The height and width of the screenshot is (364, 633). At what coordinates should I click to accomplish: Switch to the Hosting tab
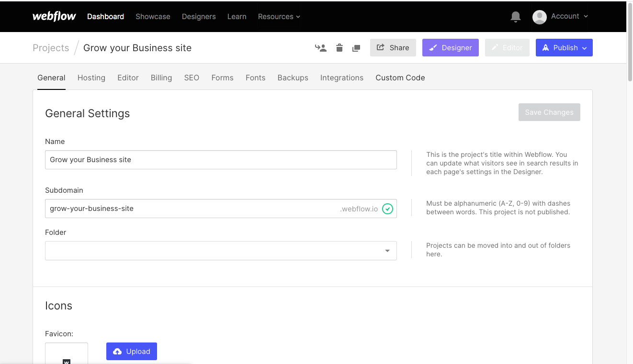pyautogui.click(x=91, y=77)
